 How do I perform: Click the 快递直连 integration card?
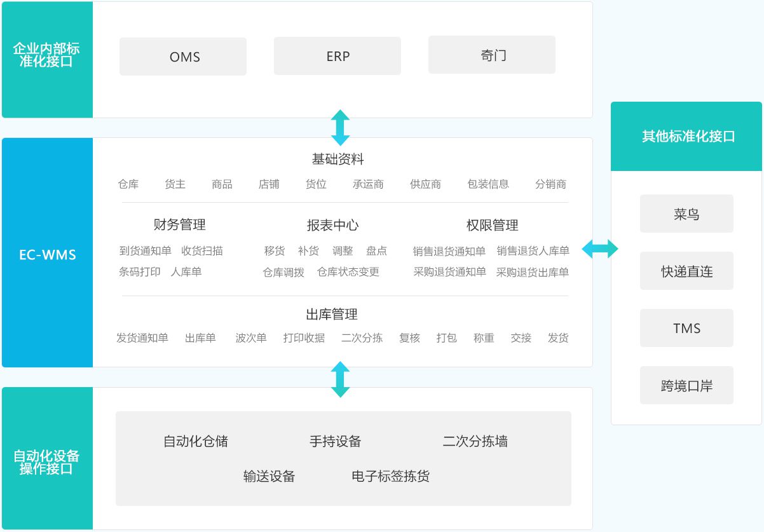[686, 271]
